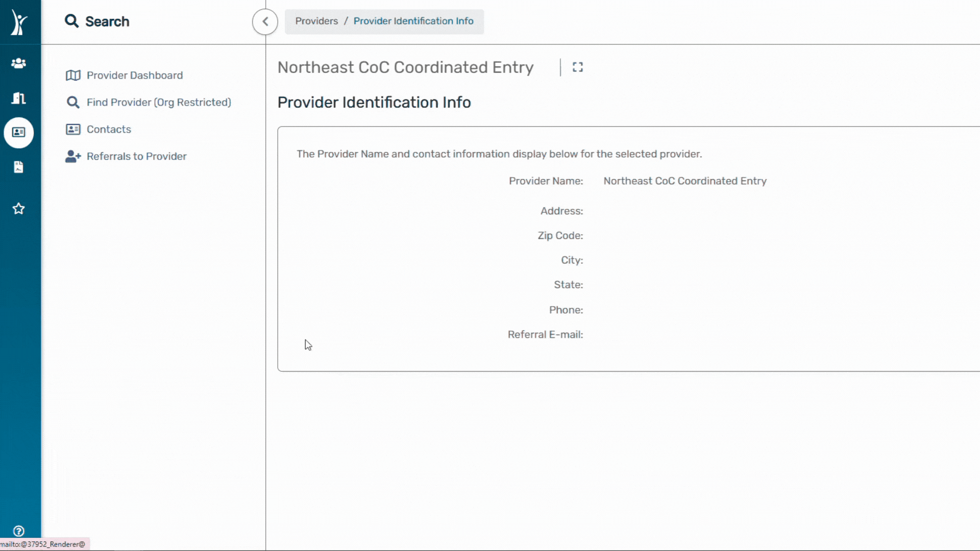Click the application logo in top-left corner
Viewport: 980px width, 551px height.
(x=19, y=22)
